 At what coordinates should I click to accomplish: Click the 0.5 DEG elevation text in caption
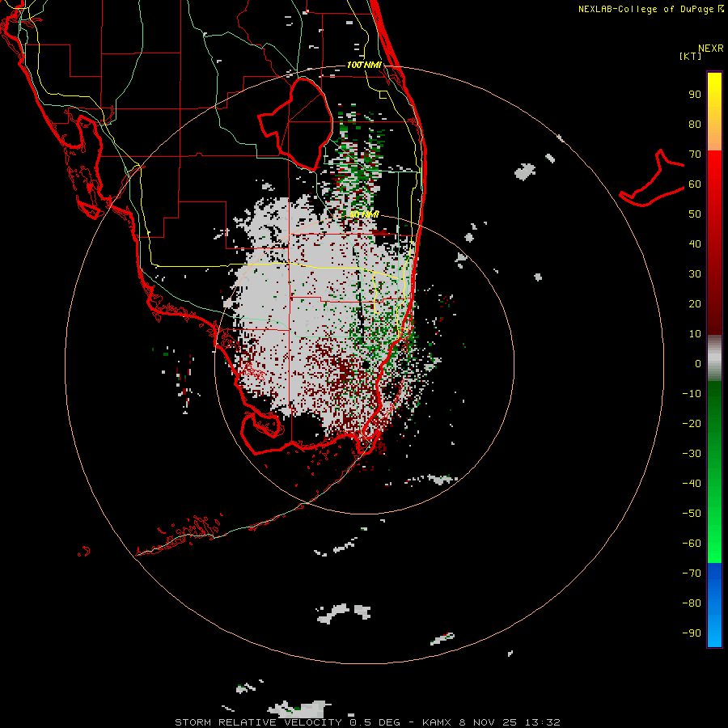coord(375,722)
